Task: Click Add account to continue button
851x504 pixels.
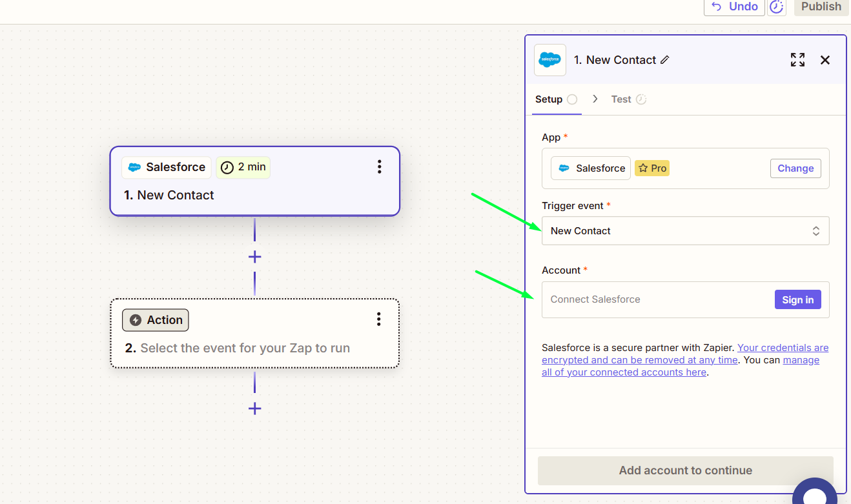Action: click(685, 470)
